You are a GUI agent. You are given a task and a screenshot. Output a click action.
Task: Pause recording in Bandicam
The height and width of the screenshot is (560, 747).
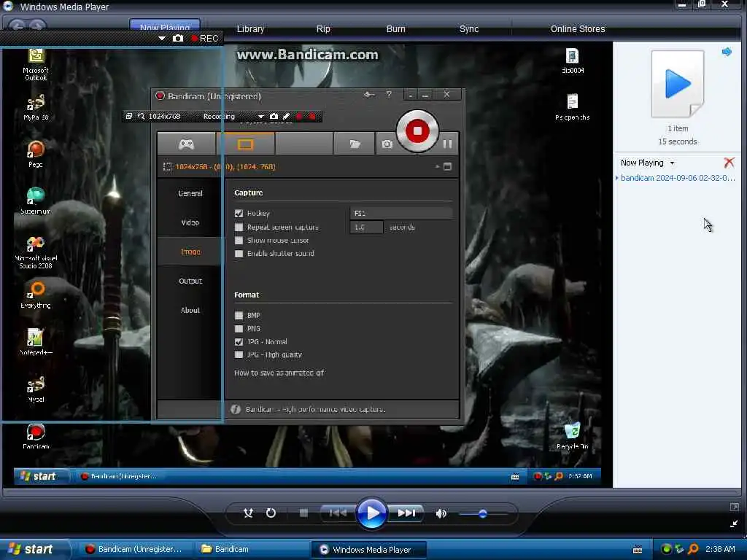447,144
